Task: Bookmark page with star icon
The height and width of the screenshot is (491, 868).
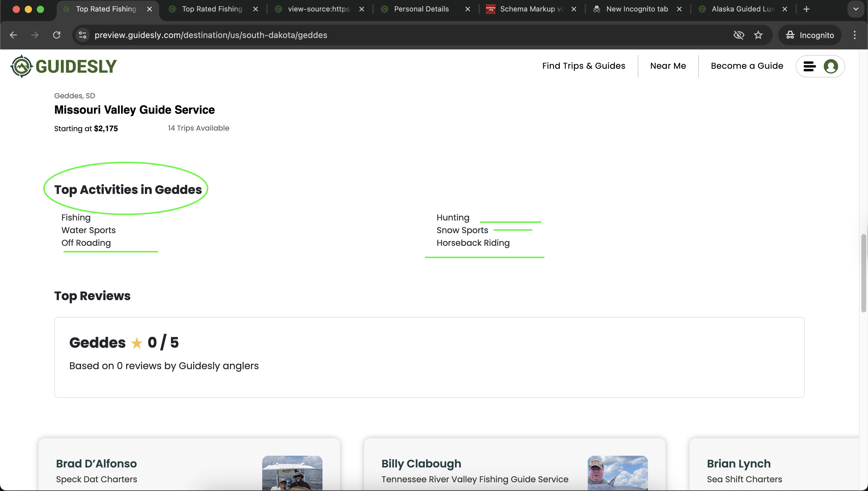Action: [x=758, y=35]
